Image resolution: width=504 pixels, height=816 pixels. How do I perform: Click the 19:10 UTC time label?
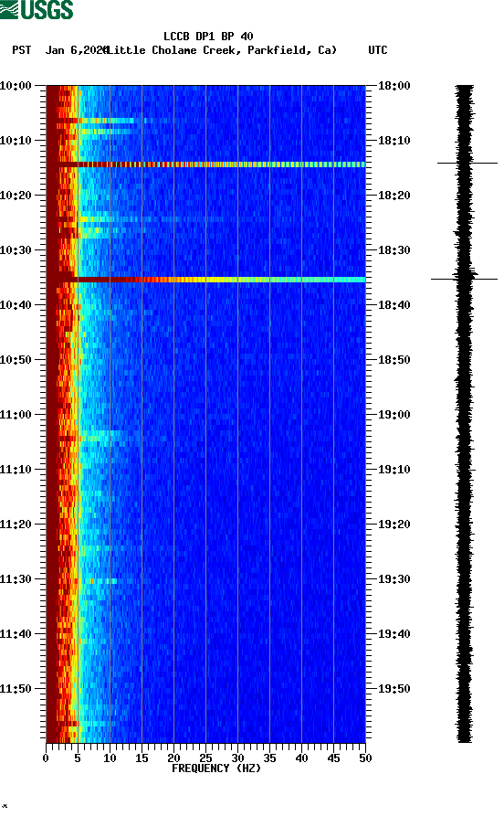pos(394,470)
